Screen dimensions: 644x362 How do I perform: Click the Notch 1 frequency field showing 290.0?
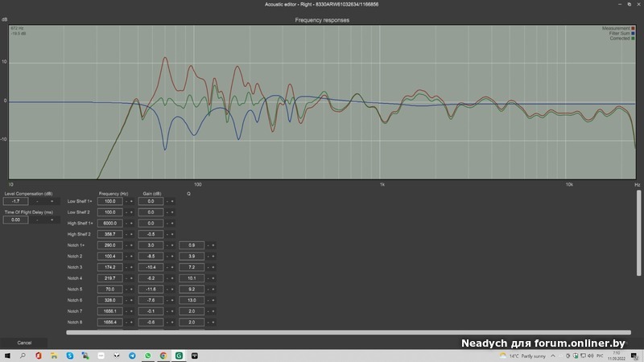(x=110, y=245)
